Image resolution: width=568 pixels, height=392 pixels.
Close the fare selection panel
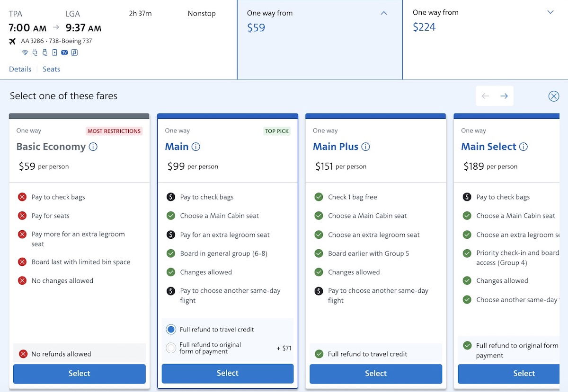pyautogui.click(x=553, y=96)
